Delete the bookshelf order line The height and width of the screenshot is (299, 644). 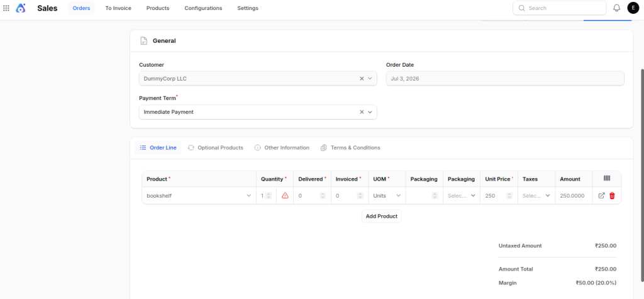click(612, 196)
